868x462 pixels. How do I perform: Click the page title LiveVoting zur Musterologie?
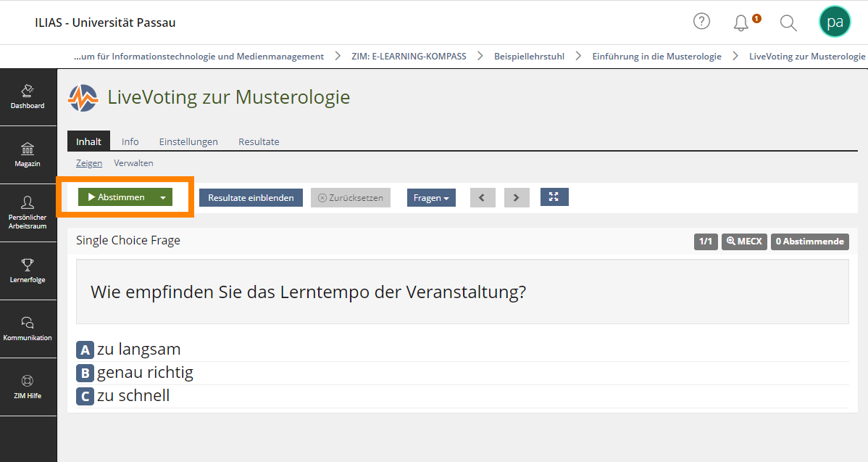[229, 97]
